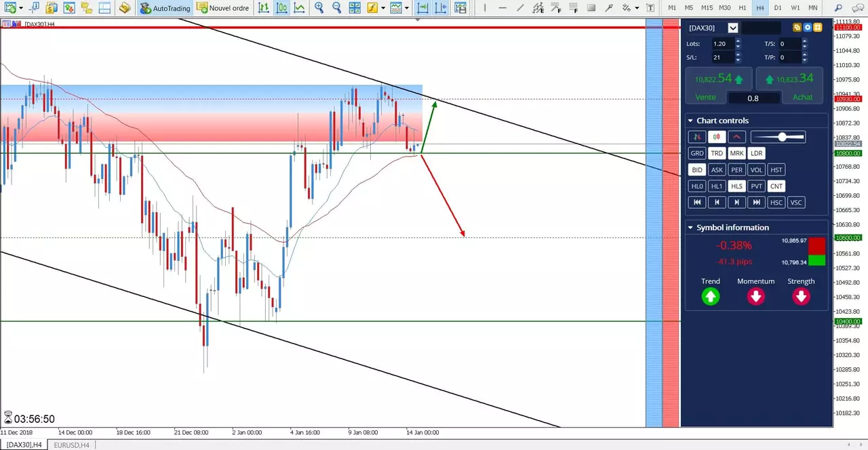Open the Navigator folder icon
The width and height of the screenshot is (868, 450).
tap(86, 8)
